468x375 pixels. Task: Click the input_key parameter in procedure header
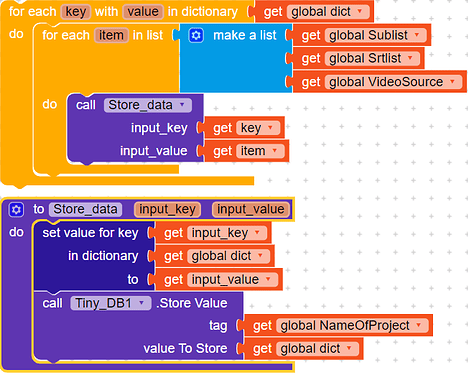[167, 209]
